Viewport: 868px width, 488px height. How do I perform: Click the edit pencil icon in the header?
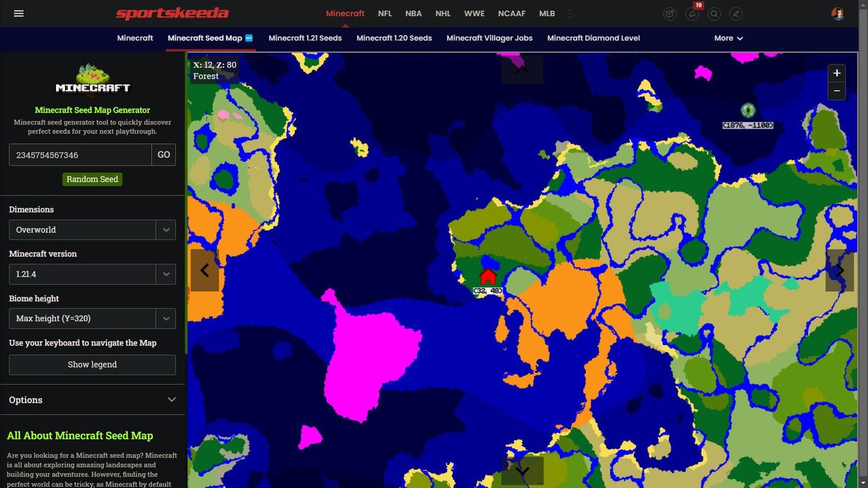pyautogui.click(x=736, y=13)
